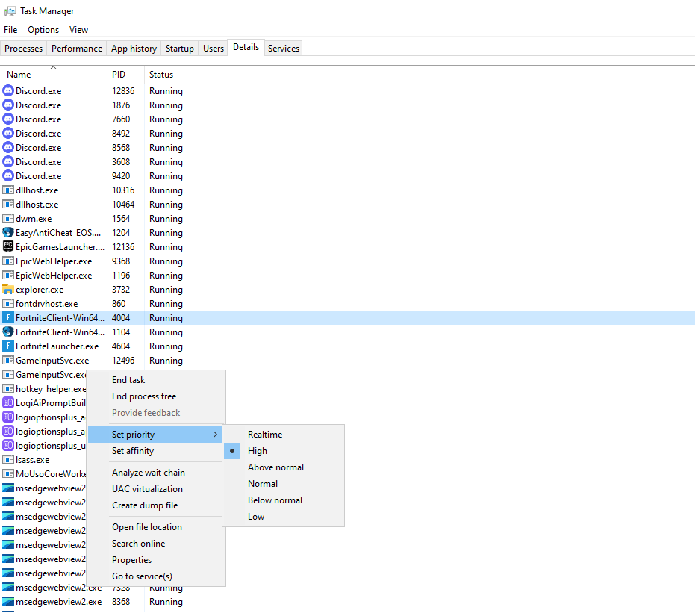Click Discord icon for PID 12836
Viewport: 695px width, 616px height.
[x=8, y=91]
